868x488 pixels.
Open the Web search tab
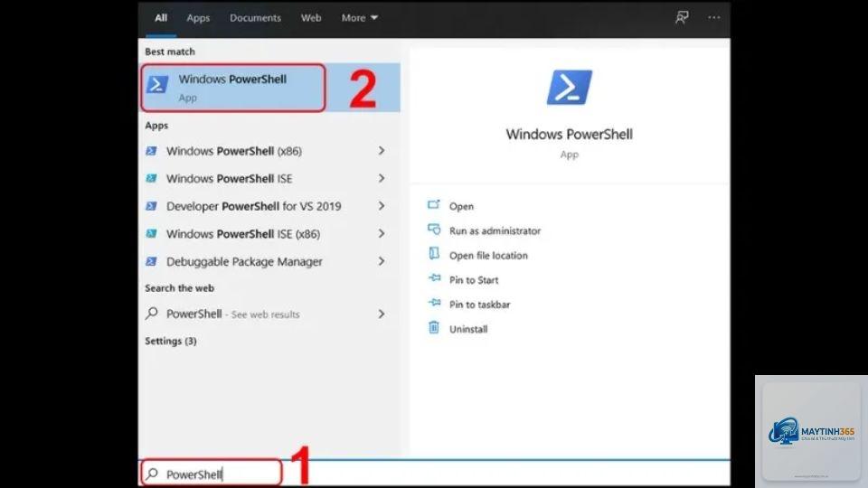pos(310,18)
